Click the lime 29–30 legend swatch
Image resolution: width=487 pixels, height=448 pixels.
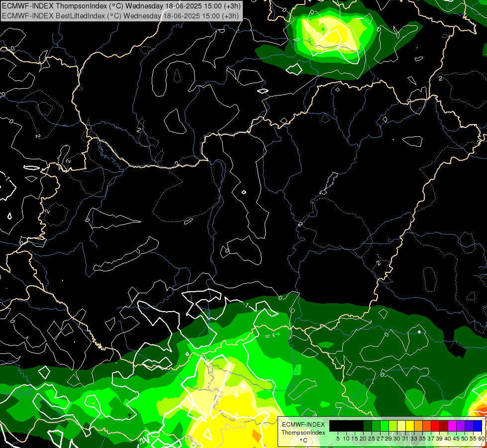click(x=392, y=426)
